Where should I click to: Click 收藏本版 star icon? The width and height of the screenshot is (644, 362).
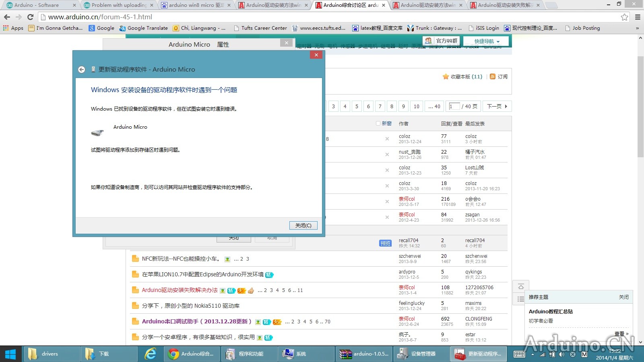tap(446, 76)
